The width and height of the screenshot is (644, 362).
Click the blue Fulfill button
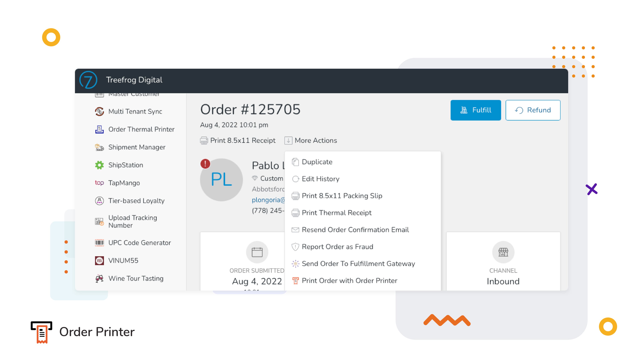[x=475, y=110]
